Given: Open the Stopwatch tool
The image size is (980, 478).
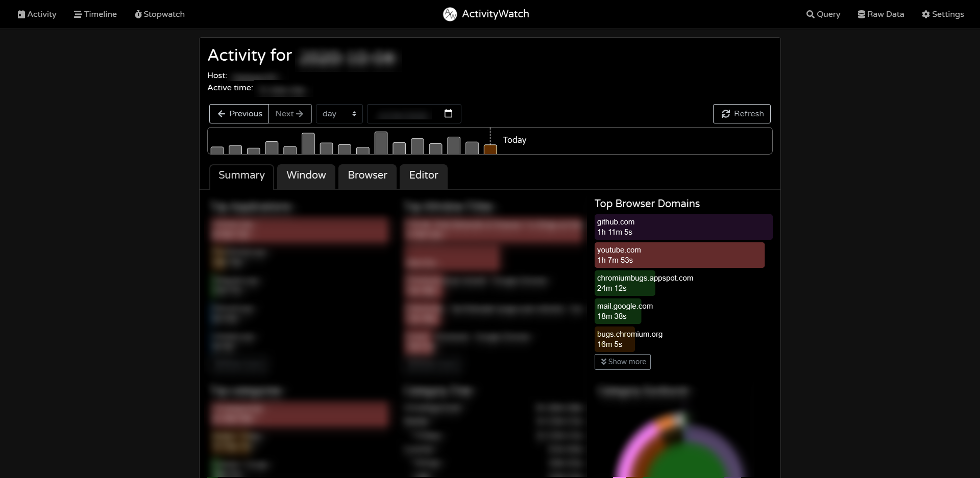Looking at the screenshot, I should pos(160,14).
